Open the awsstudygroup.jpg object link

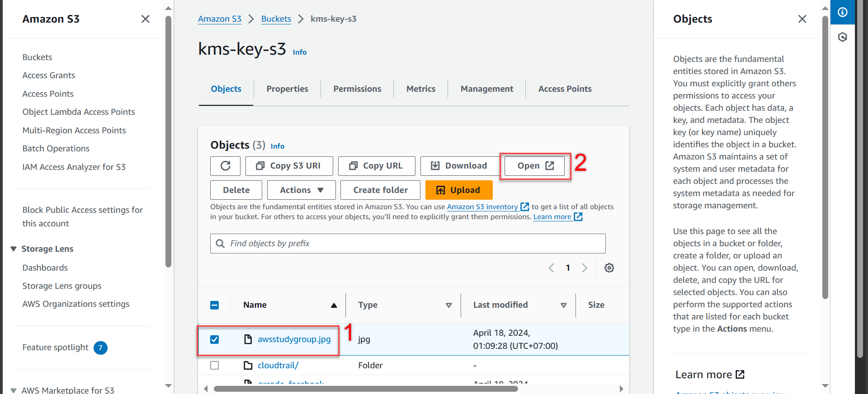pos(294,339)
